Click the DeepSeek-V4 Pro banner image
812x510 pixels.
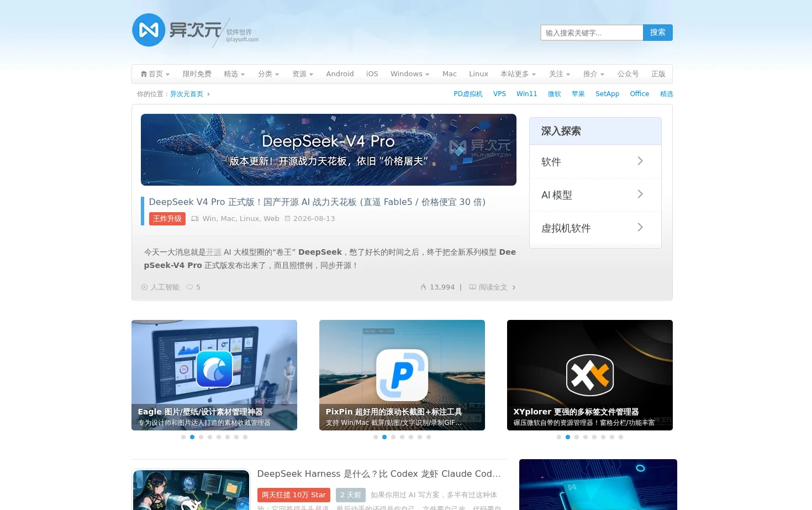tap(329, 150)
